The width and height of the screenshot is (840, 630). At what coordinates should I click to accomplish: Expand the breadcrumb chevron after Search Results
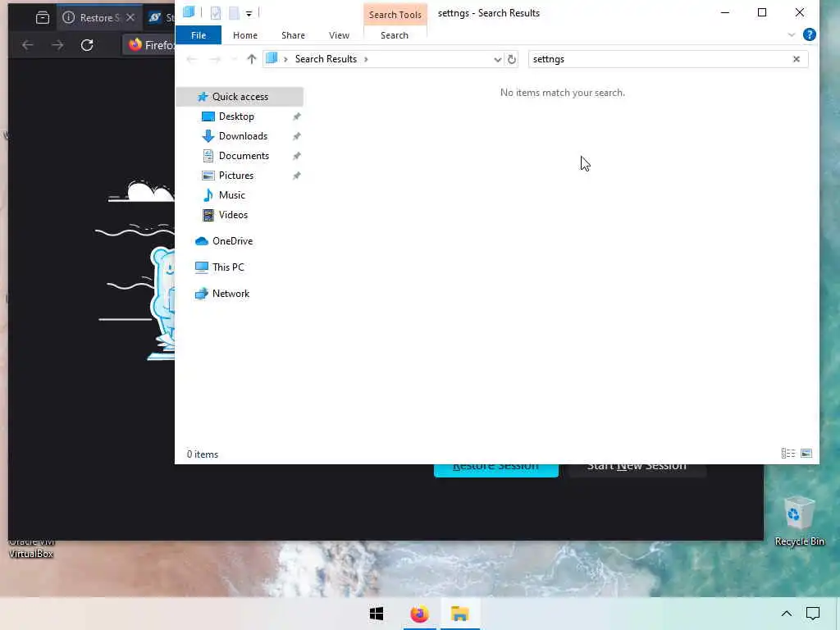tap(366, 59)
